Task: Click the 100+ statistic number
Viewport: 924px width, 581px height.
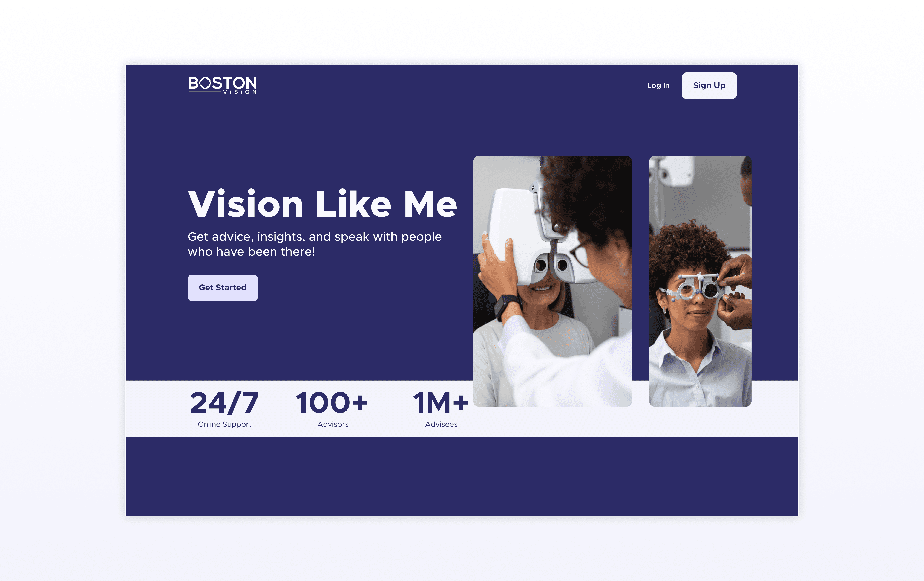Action: [x=332, y=403]
